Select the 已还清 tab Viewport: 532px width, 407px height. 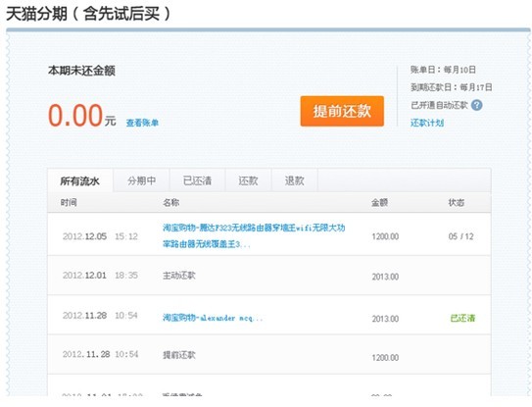pyautogui.click(x=197, y=180)
